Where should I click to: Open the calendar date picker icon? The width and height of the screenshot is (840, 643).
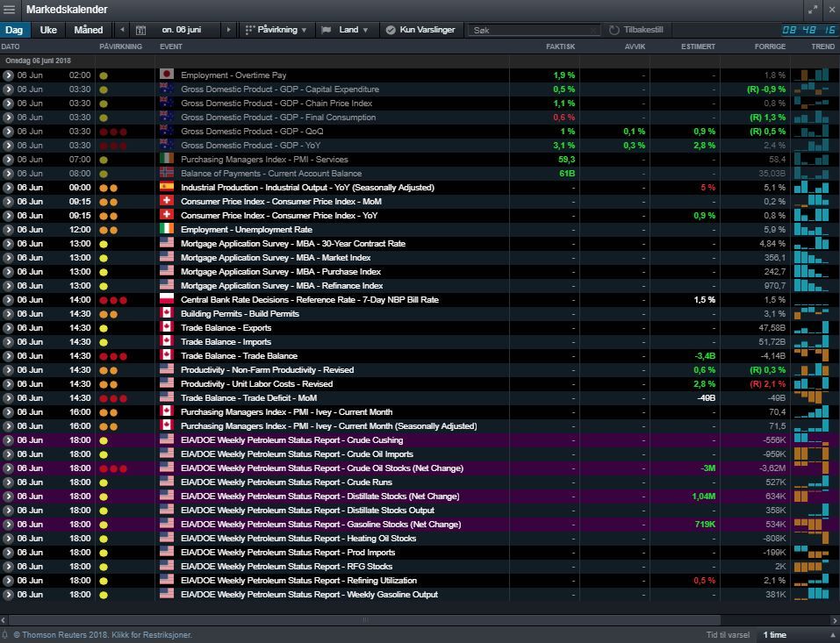coord(140,30)
